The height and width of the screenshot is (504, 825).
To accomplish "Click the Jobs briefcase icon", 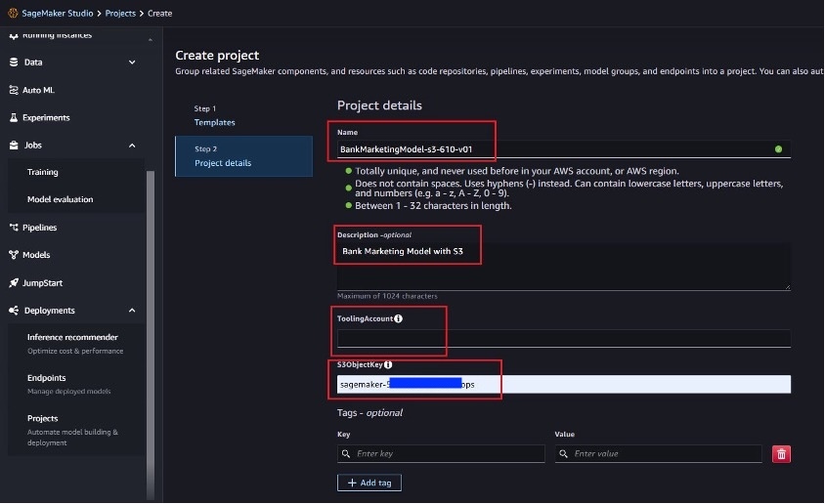I will pyautogui.click(x=14, y=146).
